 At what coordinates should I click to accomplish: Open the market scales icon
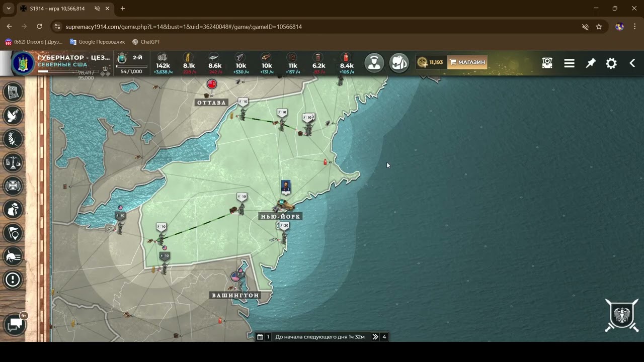coord(13,162)
